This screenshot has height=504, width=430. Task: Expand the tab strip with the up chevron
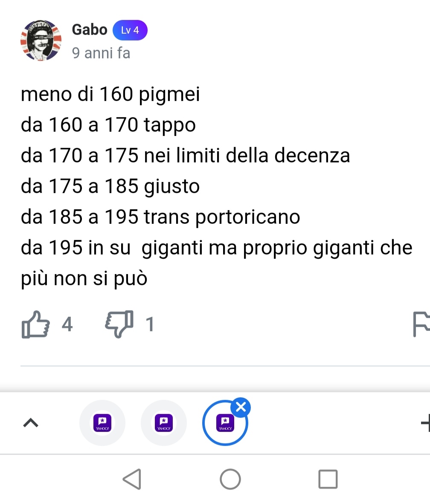[31, 423]
